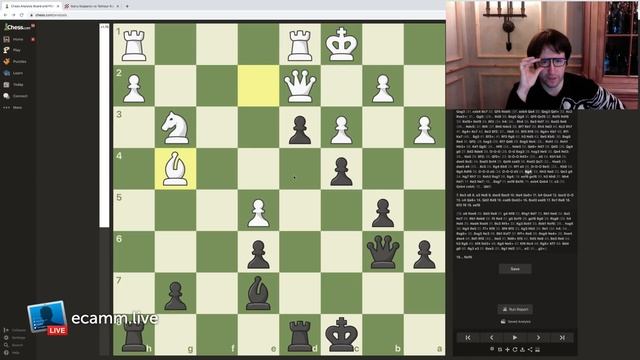Select the black king on c8
640x360 pixels.
tap(341, 335)
